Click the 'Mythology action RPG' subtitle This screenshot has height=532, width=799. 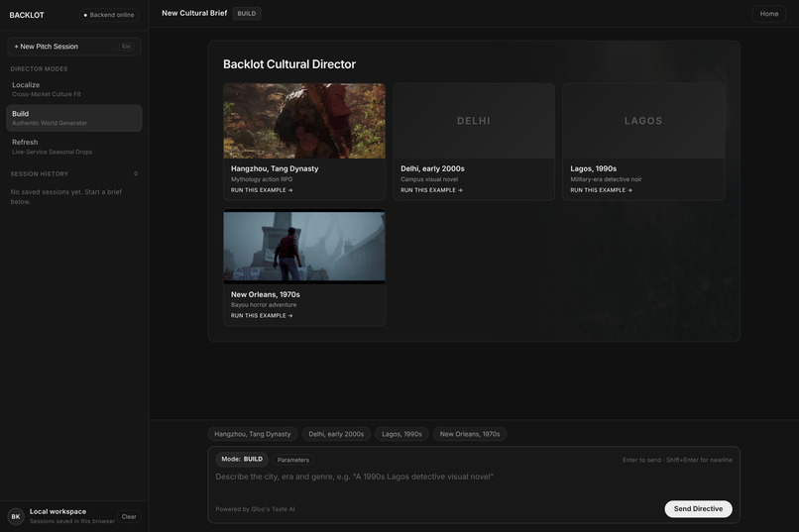262,179
